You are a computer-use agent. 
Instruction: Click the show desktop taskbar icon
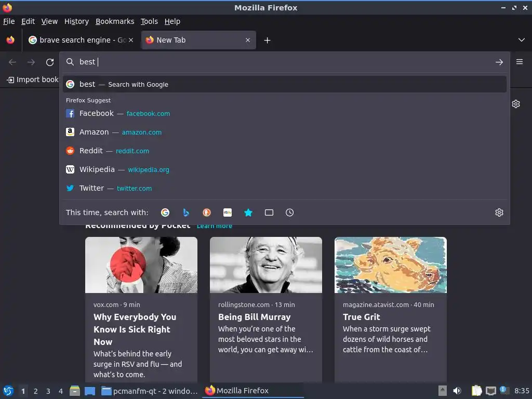click(90, 391)
